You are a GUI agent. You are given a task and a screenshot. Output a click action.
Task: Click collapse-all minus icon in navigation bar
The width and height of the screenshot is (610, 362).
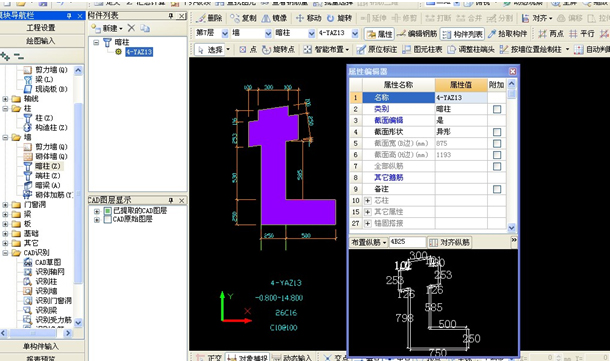tap(19, 56)
